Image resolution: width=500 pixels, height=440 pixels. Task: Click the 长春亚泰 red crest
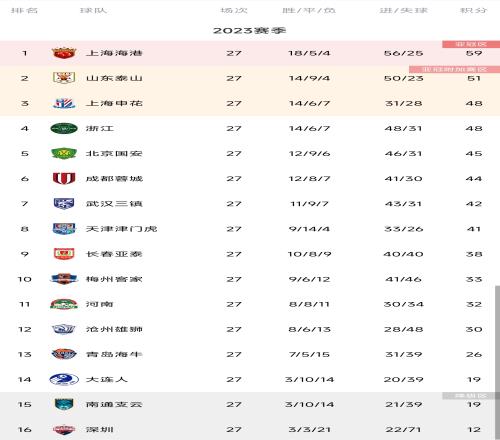coord(64,254)
